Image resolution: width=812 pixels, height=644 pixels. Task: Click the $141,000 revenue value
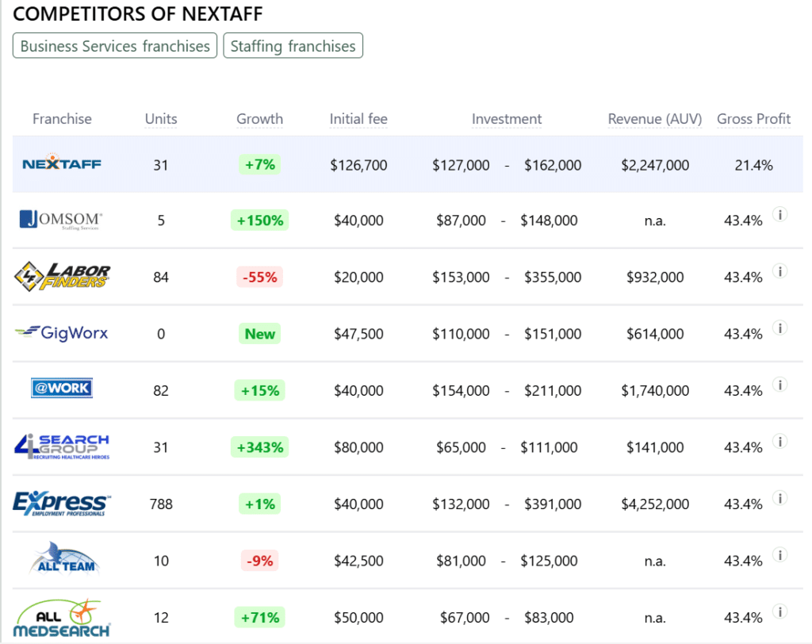[x=654, y=447]
